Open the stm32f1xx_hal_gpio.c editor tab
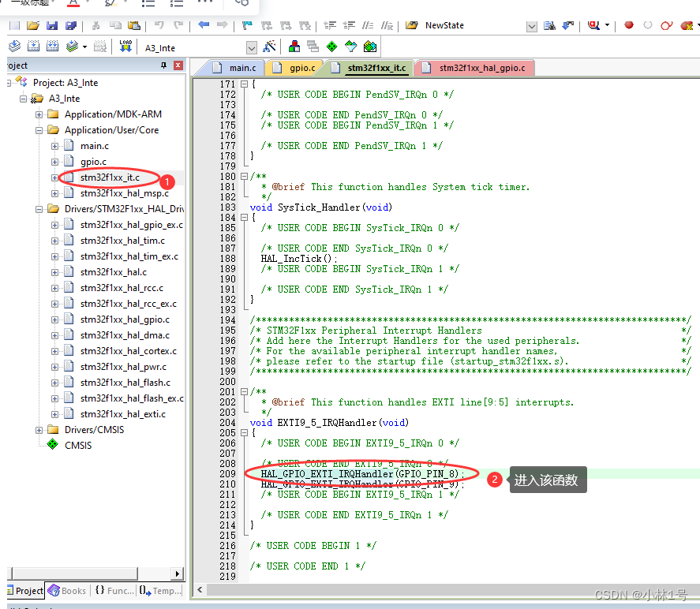The width and height of the screenshot is (700, 609). 475,68
